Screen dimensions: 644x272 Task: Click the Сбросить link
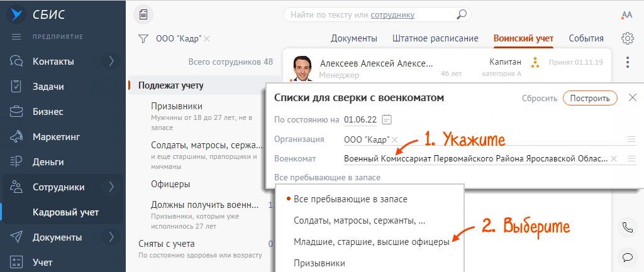tap(539, 98)
